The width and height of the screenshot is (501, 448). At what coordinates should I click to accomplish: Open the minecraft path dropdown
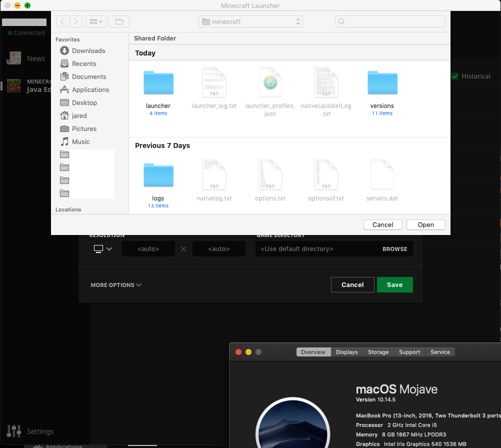tap(250, 21)
